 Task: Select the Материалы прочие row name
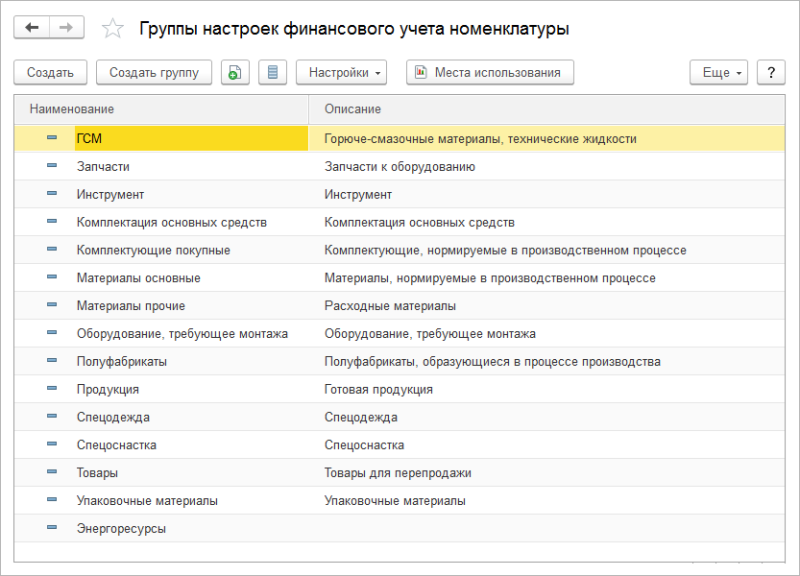pos(131,306)
